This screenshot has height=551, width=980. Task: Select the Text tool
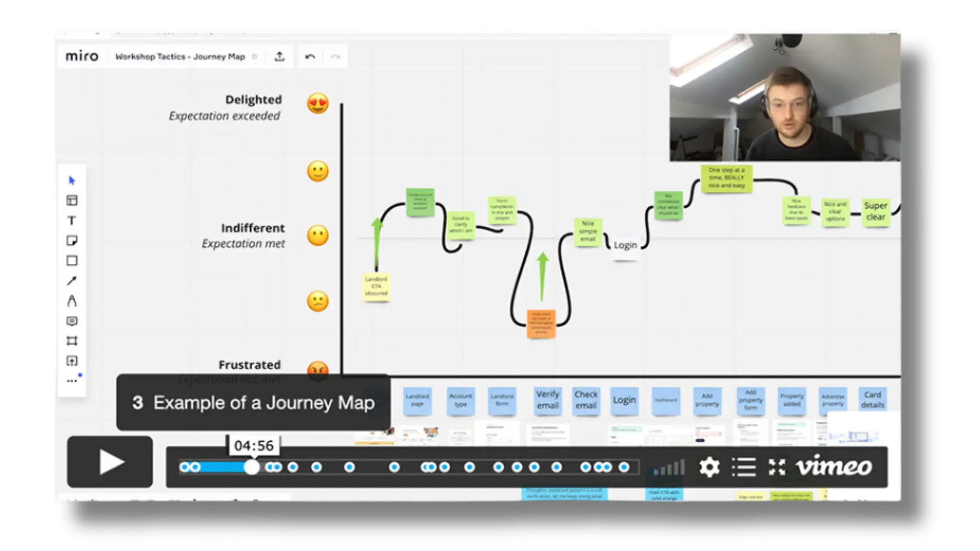pos(72,220)
